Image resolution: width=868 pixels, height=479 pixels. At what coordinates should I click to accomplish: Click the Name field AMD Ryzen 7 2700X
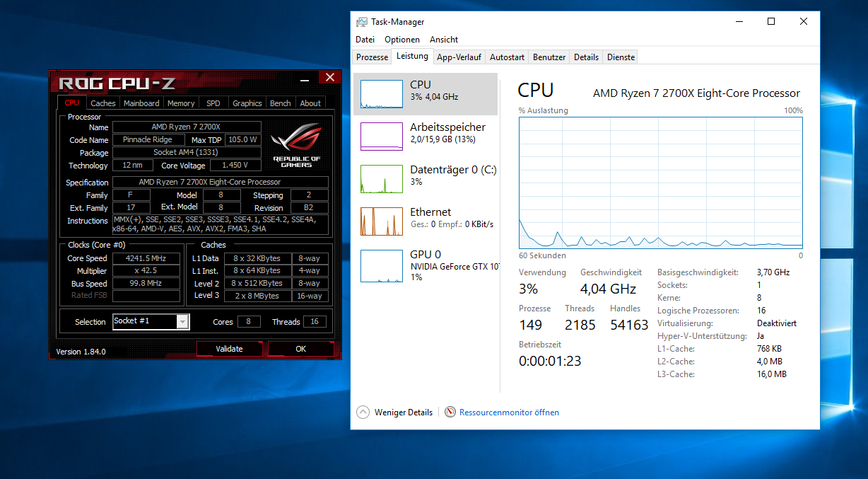(x=187, y=127)
